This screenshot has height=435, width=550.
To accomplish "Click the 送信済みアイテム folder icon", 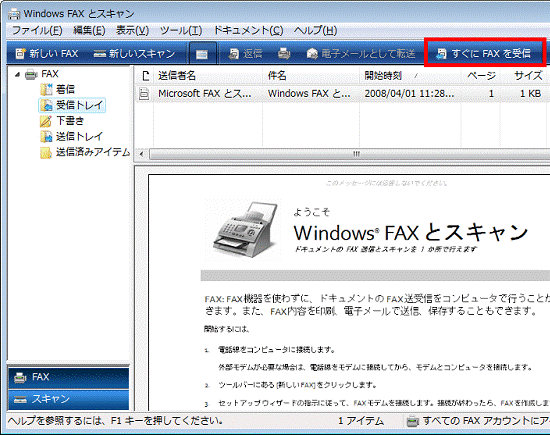I will coord(46,152).
